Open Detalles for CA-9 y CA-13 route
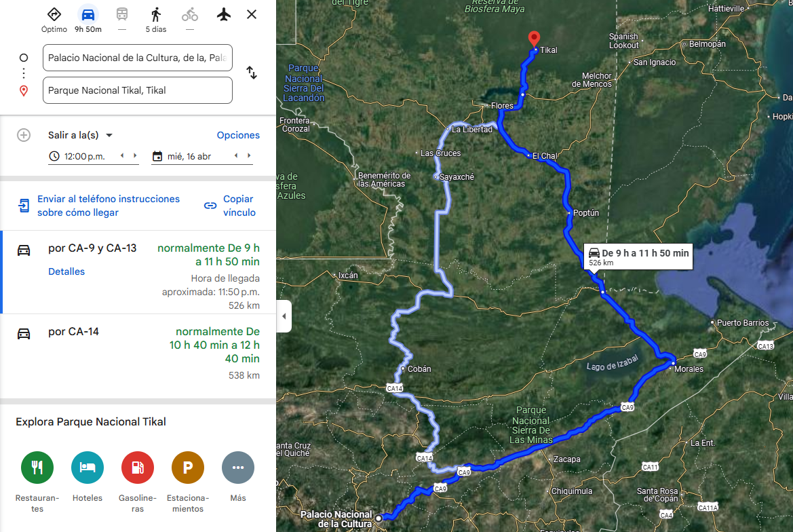This screenshot has height=532, width=793. click(x=66, y=271)
